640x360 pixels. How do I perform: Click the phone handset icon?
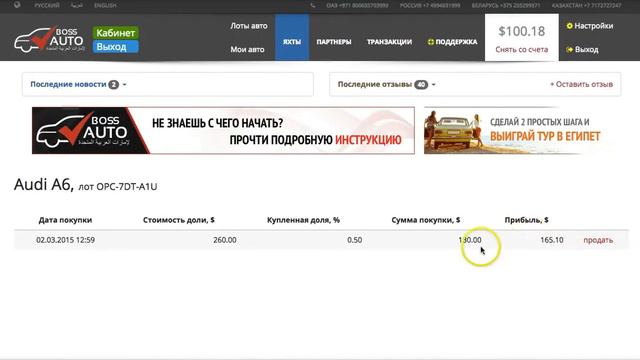coord(313,5)
